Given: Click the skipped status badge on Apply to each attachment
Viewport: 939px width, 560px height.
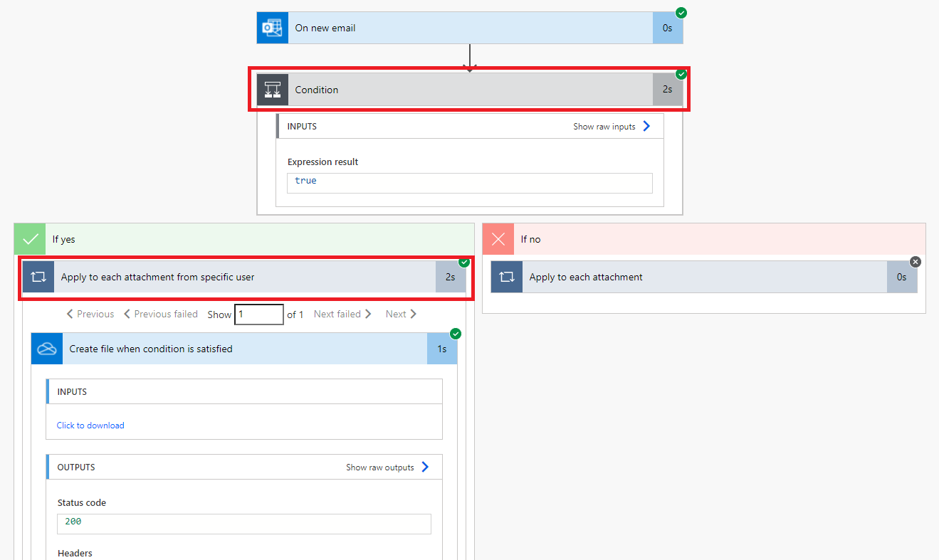Looking at the screenshot, I should pos(916,262).
